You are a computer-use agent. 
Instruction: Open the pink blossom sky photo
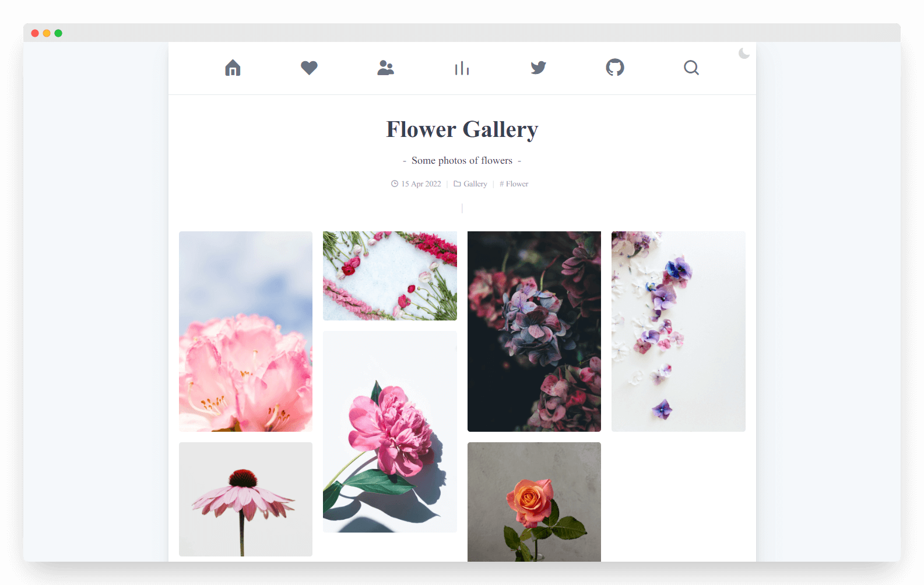click(245, 332)
